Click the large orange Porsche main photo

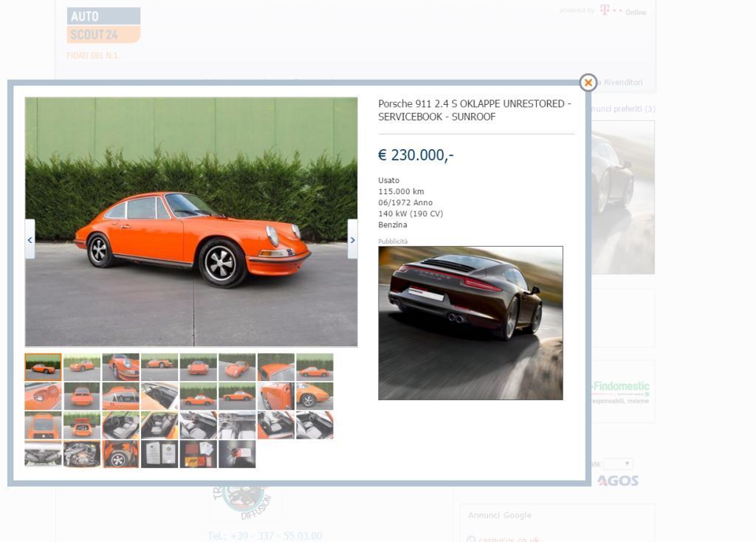coord(191,222)
